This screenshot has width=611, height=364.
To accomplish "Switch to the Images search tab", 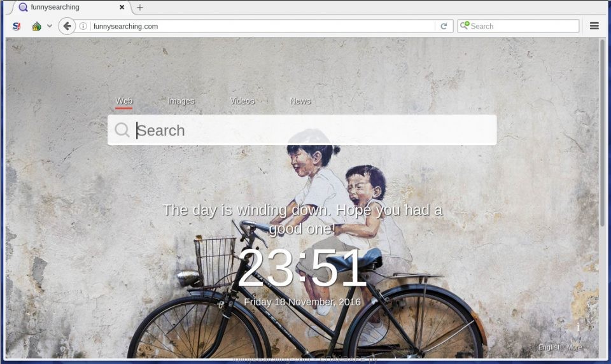I will pos(181,101).
